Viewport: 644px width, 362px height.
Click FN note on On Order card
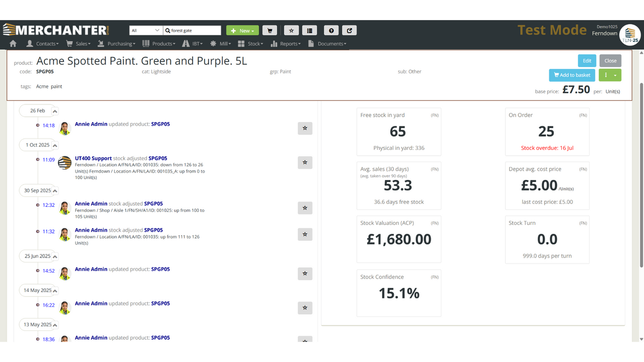[583, 115]
